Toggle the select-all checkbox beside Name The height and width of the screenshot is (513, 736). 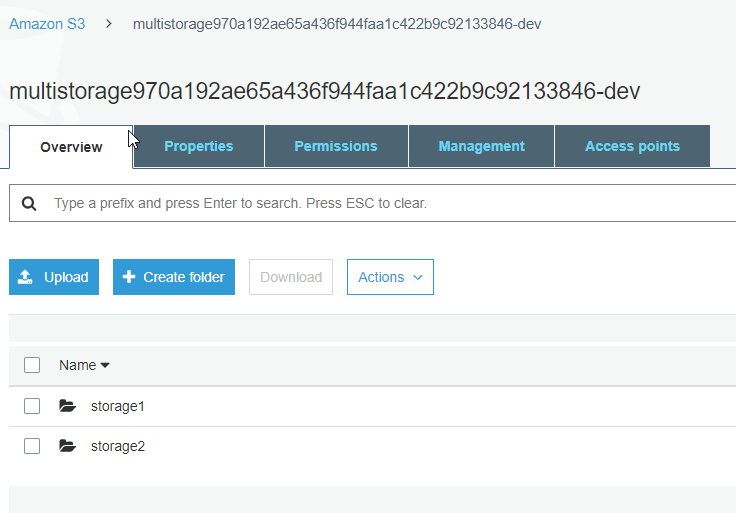32,365
